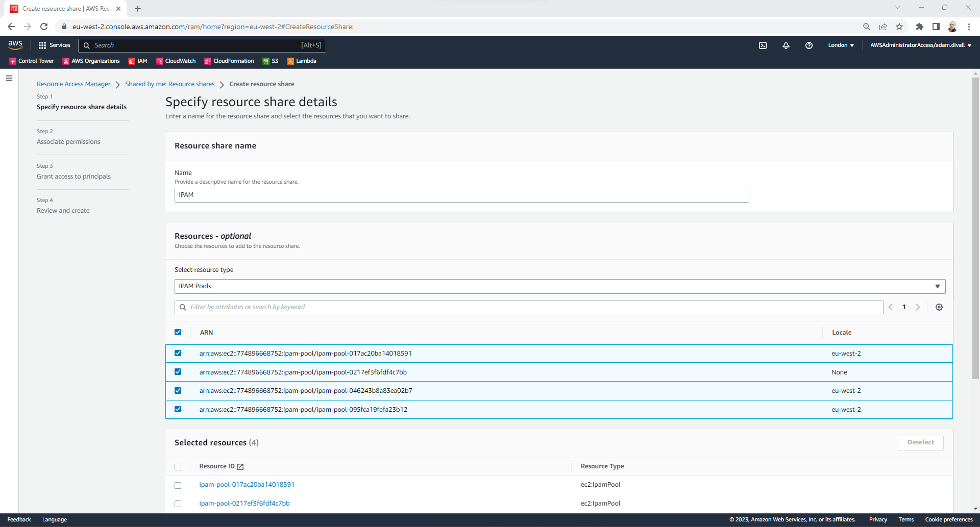Uncheck the ipam-pool-095fca19fefa23b12 ARN row

pos(178,409)
